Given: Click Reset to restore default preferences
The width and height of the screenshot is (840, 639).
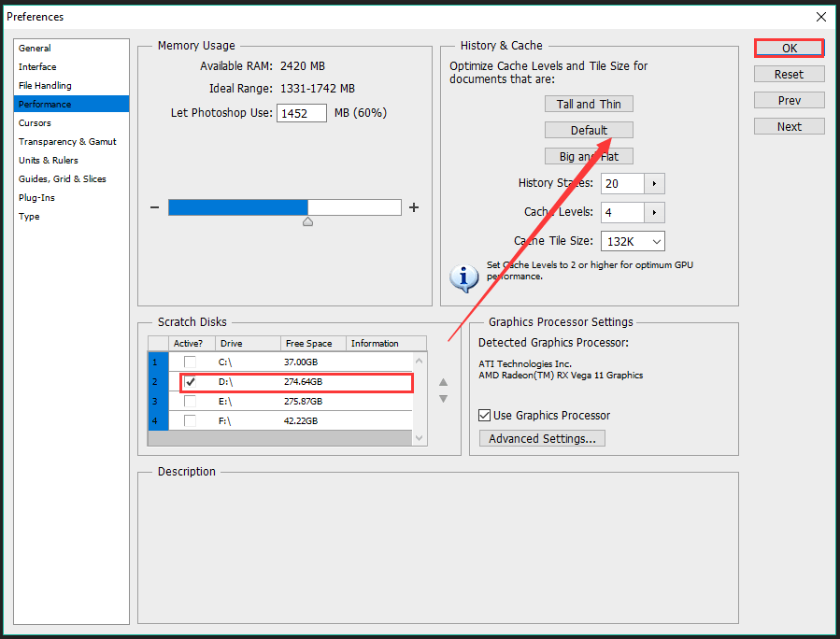Looking at the screenshot, I should click(x=788, y=74).
